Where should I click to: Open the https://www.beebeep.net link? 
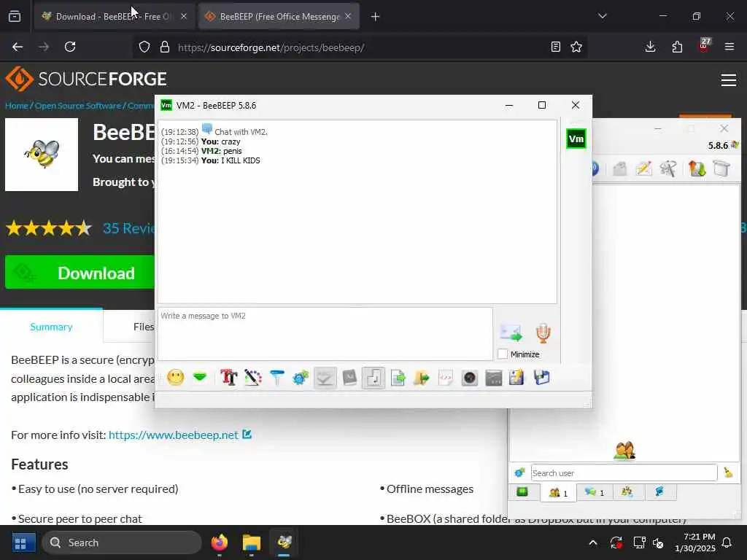[174, 435]
